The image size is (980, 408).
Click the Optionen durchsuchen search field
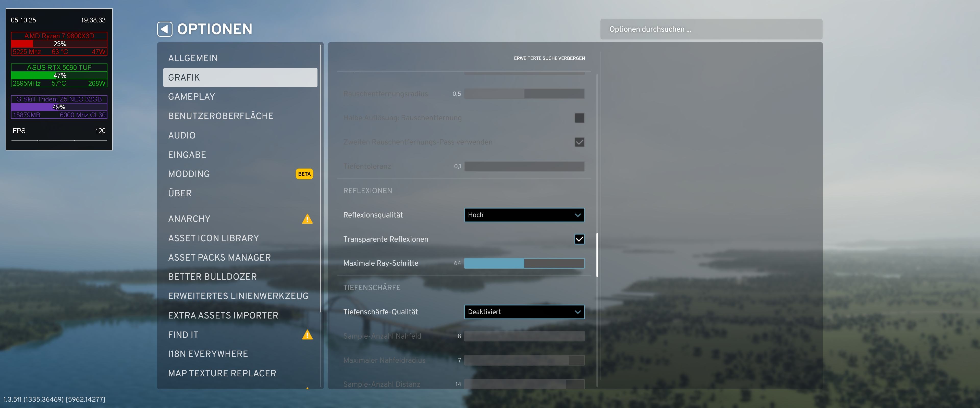(711, 29)
